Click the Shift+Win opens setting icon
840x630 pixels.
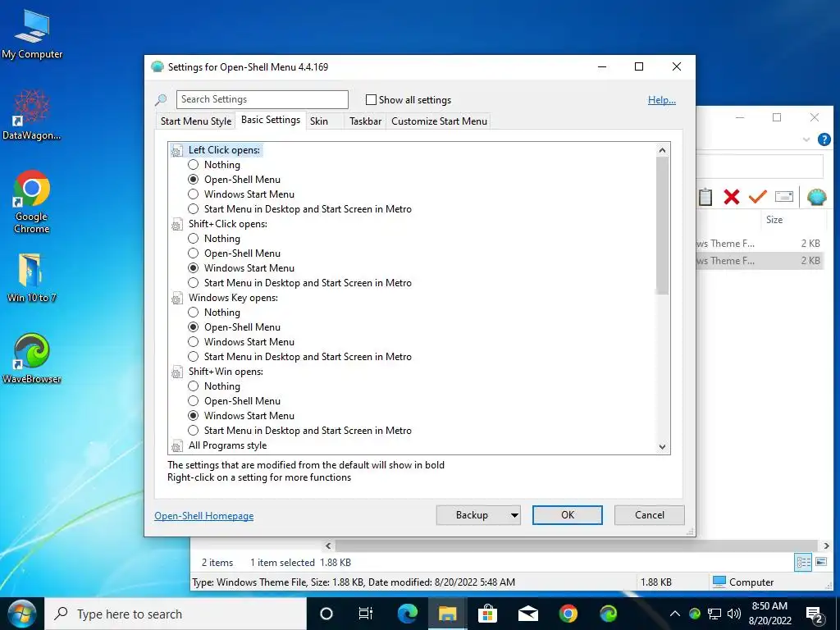pos(177,372)
